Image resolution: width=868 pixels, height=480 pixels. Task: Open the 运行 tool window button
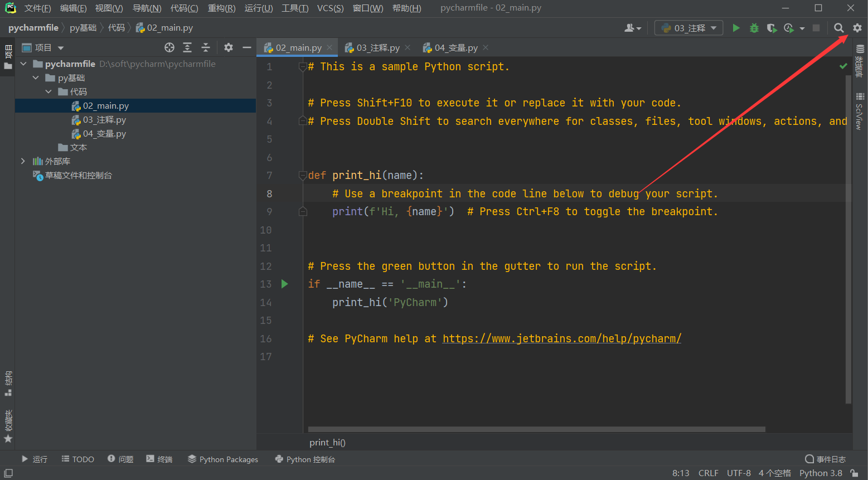(x=34, y=459)
